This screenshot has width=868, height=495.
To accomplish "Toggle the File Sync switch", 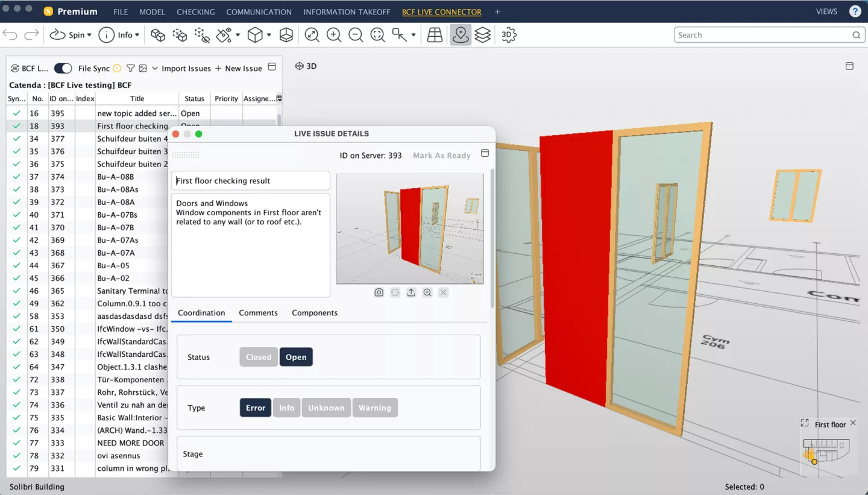I will [63, 68].
